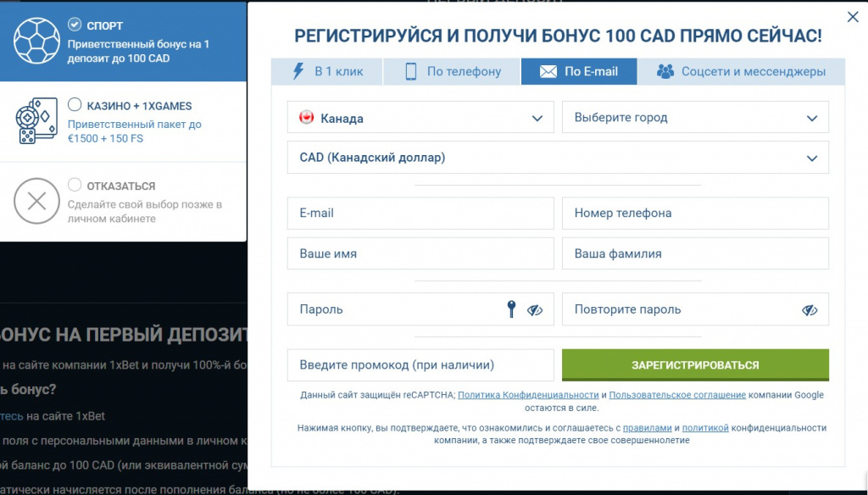The width and height of the screenshot is (868, 495).
Task: Click the Canada flag icon
Action: click(x=306, y=117)
